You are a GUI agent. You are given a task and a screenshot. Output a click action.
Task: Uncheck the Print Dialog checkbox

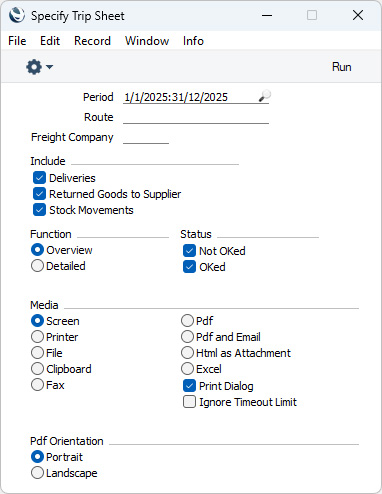pos(189,386)
